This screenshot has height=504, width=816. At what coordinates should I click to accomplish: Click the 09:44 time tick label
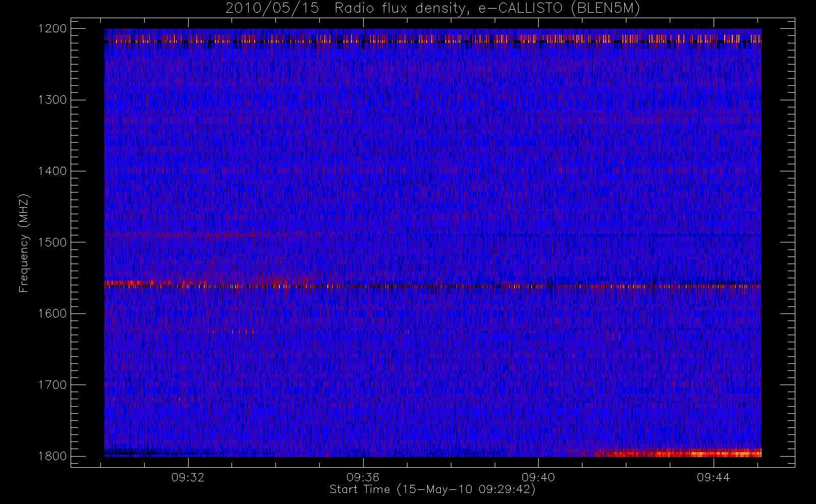[x=713, y=477]
